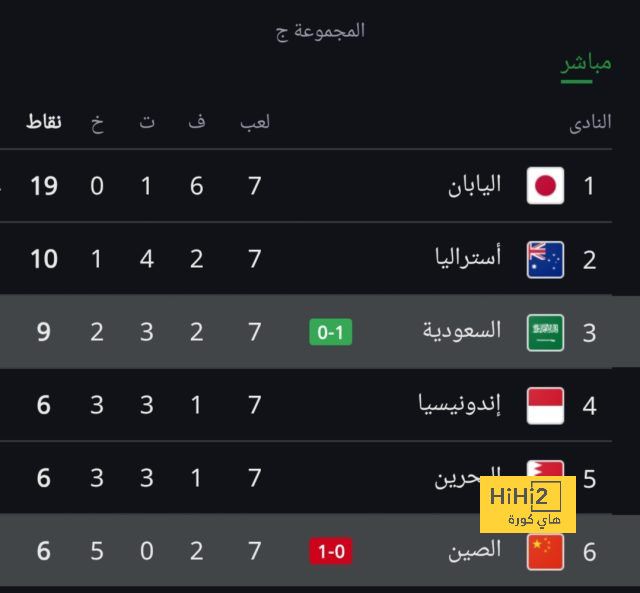Screen dimensions: 640x593
Task: Click the Australia flag icon
Action: [545, 260]
